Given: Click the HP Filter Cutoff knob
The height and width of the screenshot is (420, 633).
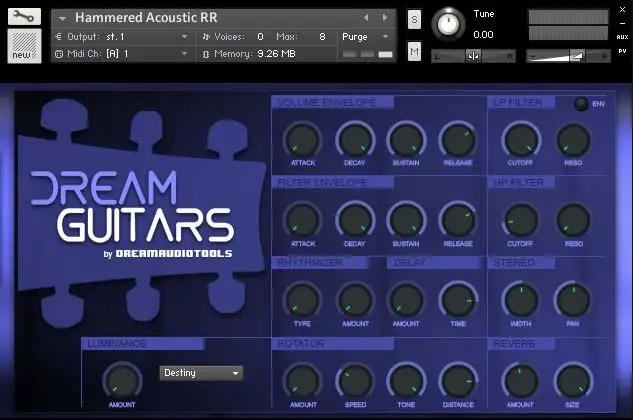Looking at the screenshot, I should pos(521,220).
